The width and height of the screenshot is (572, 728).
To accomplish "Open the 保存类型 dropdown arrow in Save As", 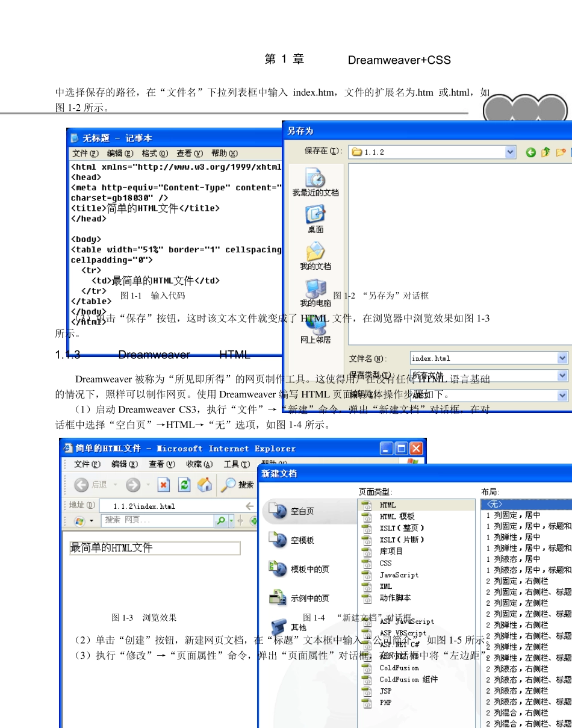I will coord(562,376).
